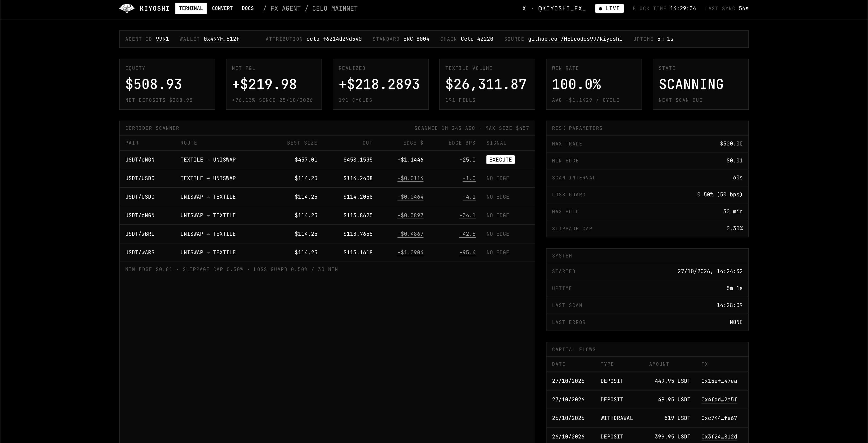Open the DOCS tab
Image resolution: width=868 pixels, height=443 pixels.
click(248, 8)
